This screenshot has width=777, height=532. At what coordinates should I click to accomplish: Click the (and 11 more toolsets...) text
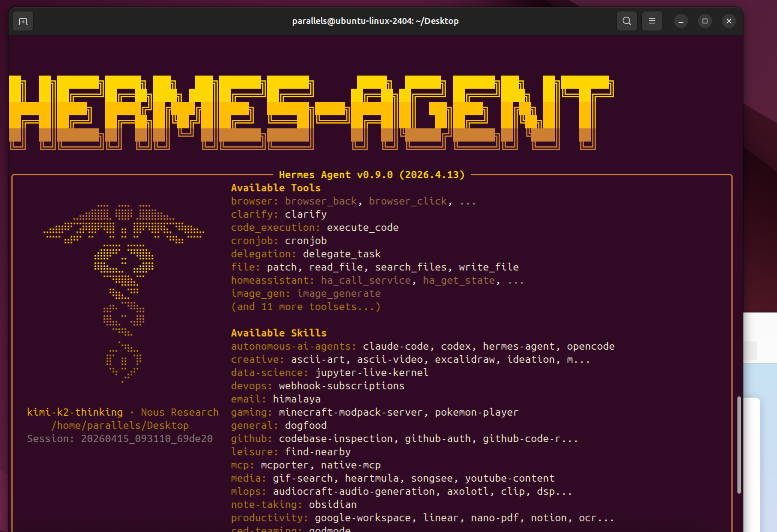pos(306,307)
